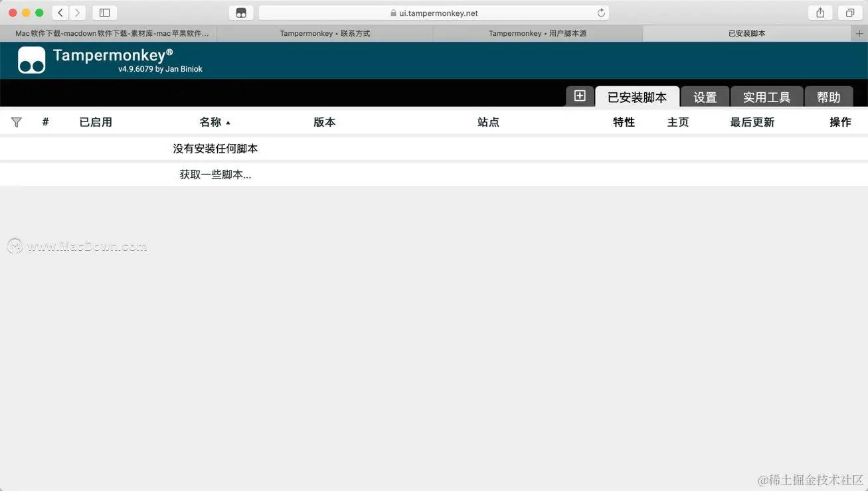Viewport: 868px width, 491px height.
Task: Open the 帮助 tab
Action: 829,97
